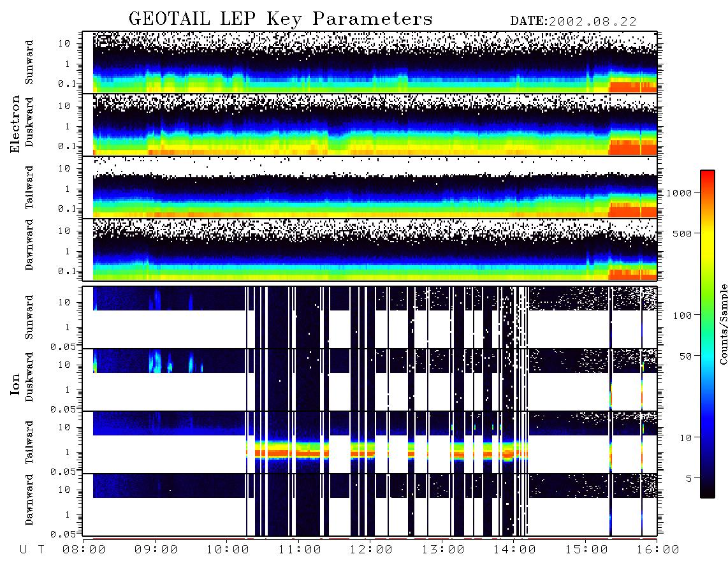Click the 10 tick of Electron Dawnward panel

(64, 231)
